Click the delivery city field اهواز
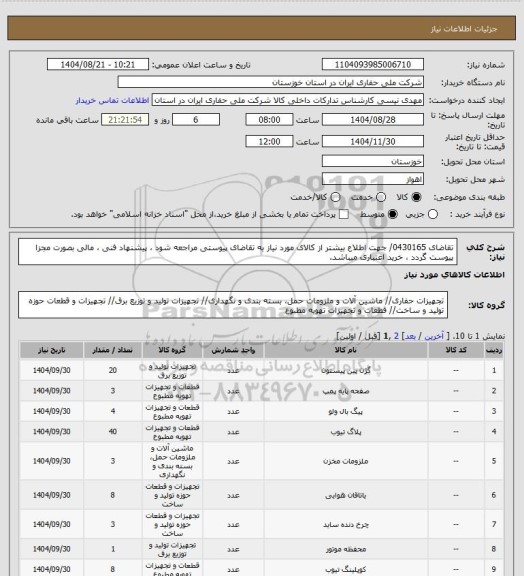The image size is (524, 576). click(x=373, y=179)
